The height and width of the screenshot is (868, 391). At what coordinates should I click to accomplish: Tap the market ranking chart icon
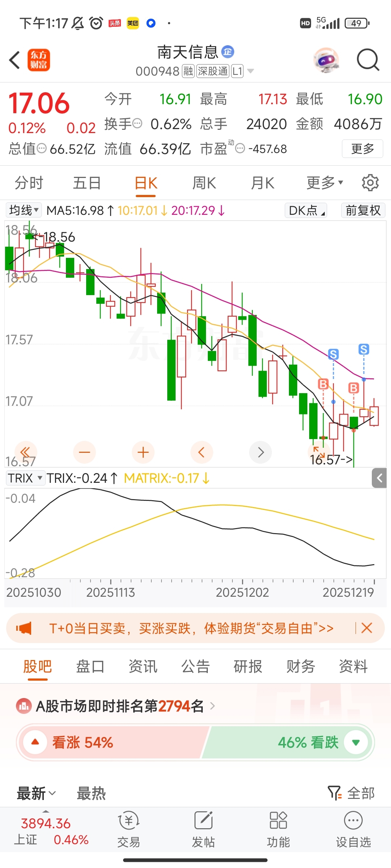pos(24,706)
